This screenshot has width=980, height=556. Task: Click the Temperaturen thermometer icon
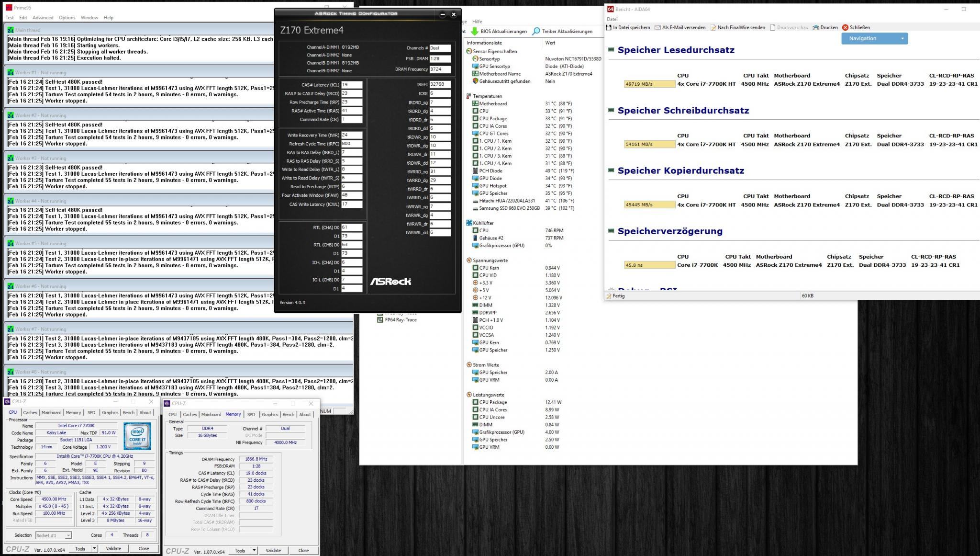click(469, 96)
